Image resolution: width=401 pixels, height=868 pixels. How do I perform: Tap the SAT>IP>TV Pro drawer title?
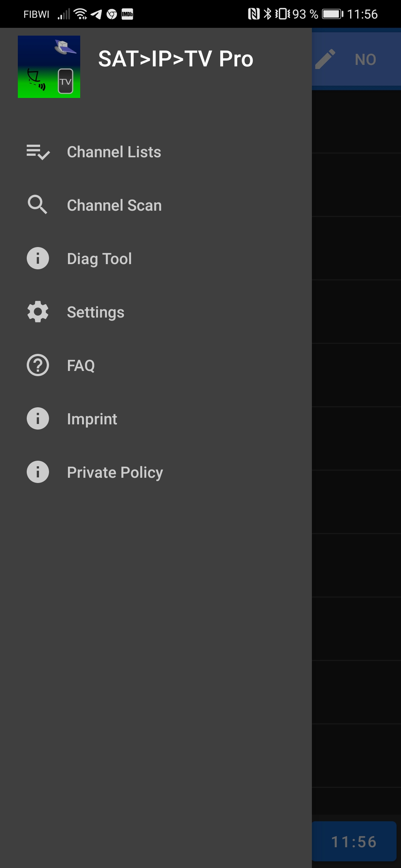pos(176,59)
